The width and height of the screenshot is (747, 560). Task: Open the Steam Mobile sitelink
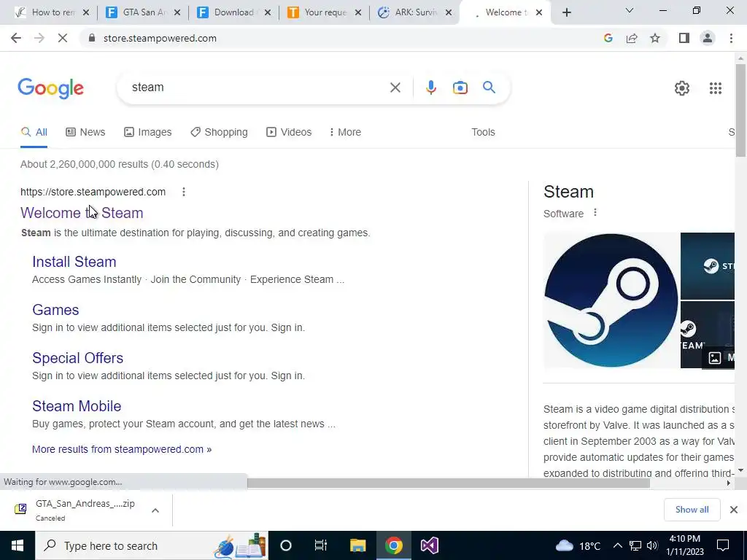point(77,406)
